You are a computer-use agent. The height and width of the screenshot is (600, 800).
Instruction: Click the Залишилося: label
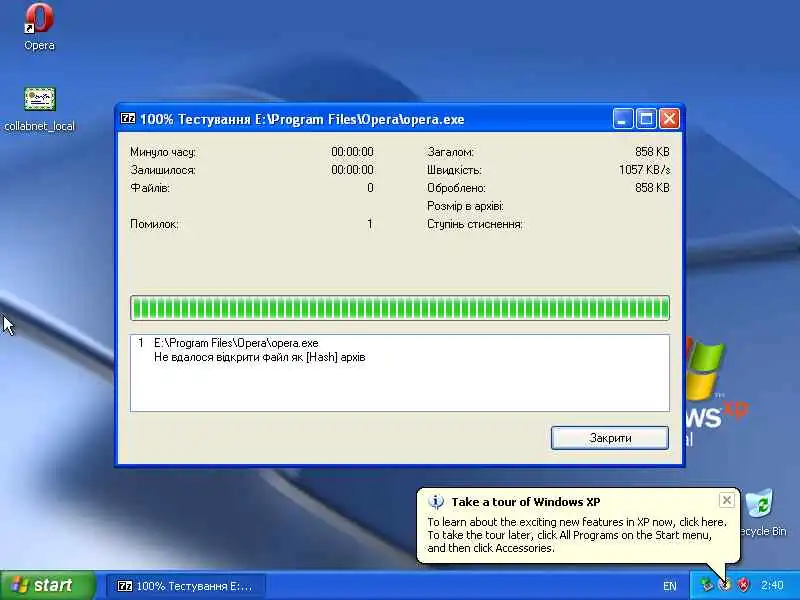pyautogui.click(x=163, y=170)
